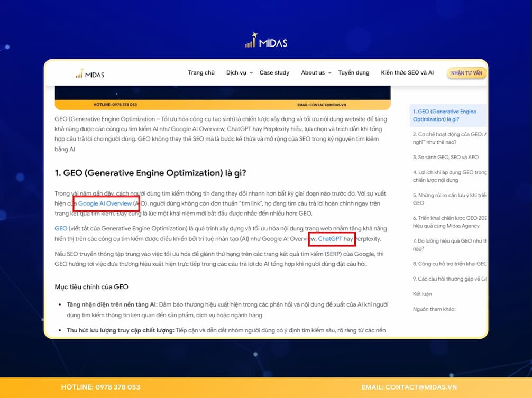532x398 pixels.
Task: Follow the GEO hyperlink in the paragraph
Action: [x=61, y=228]
